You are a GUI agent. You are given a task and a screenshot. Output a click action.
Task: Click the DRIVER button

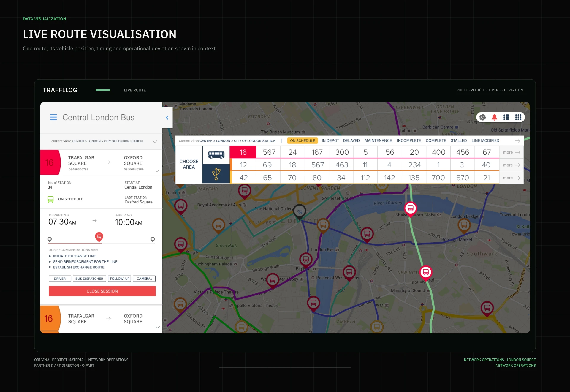click(x=60, y=279)
